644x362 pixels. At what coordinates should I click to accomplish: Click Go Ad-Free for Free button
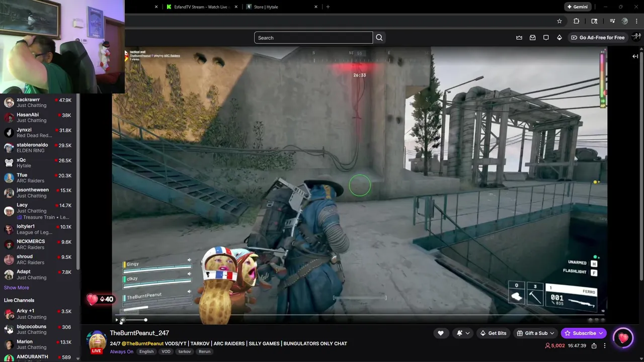(598, 38)
